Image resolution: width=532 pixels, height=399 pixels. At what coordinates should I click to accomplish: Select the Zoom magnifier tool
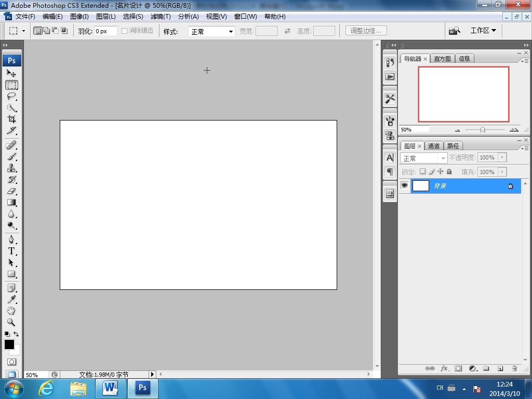tap(11, 322)
